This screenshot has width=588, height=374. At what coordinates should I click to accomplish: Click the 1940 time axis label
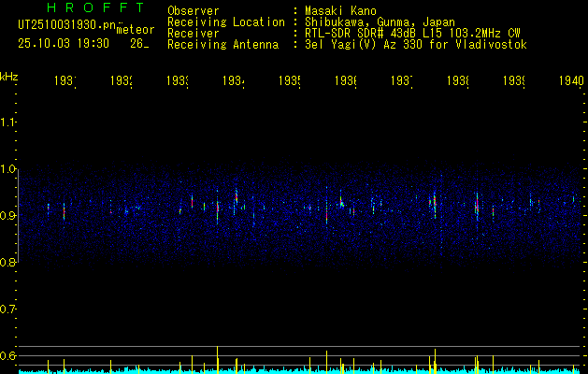click(x=571, y=81)
